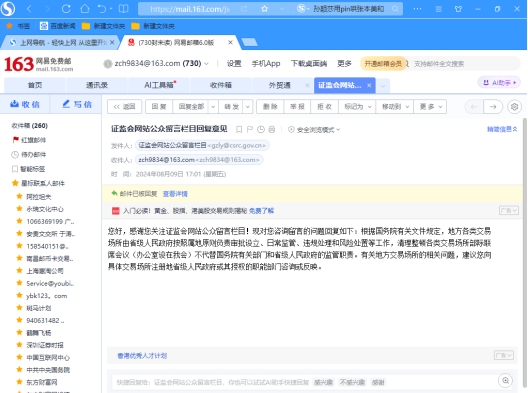Bookmark page with star icon in address bar
Screen dimensions: 528x393
[x=265, y=9]
